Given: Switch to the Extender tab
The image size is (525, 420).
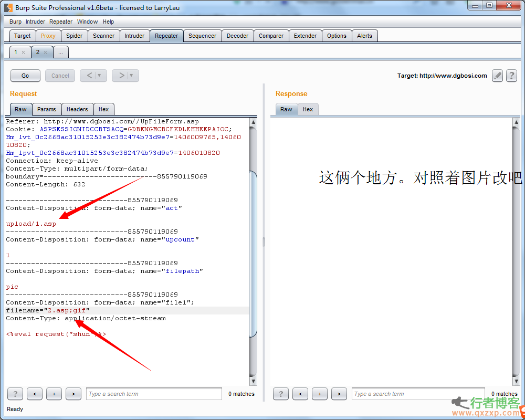Looking at the screenshot, I should (306, 36).
